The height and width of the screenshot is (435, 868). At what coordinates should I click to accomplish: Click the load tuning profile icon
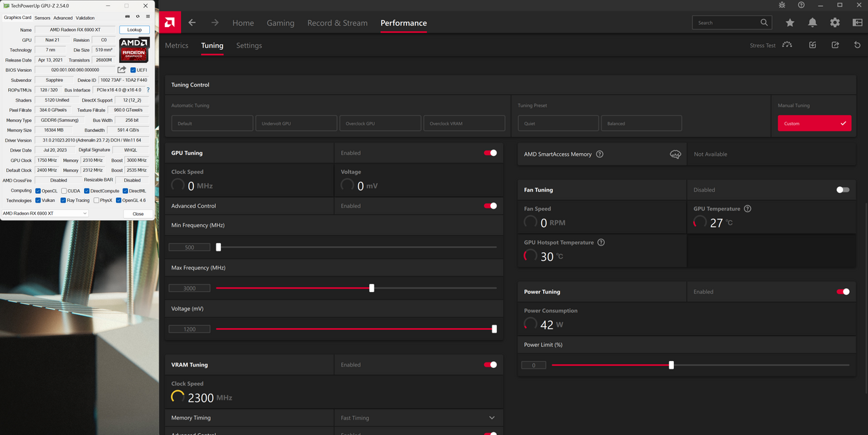pyautogui.click(x=812, y=45)
